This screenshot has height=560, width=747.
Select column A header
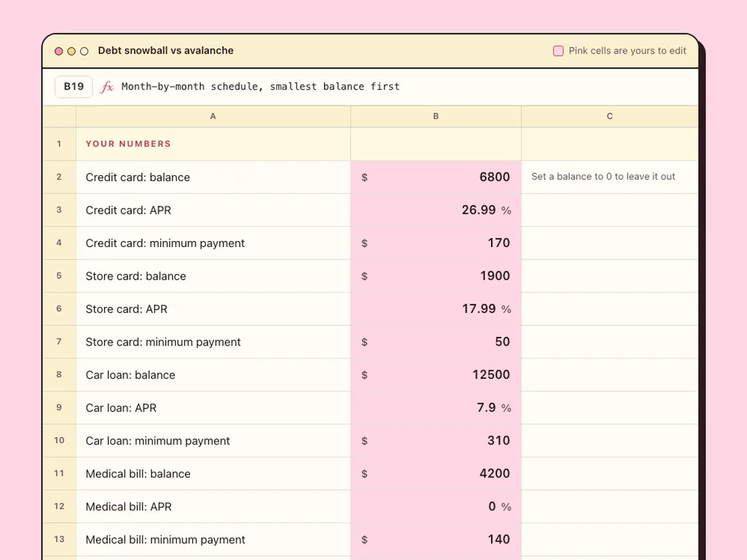tap(213, 116)
